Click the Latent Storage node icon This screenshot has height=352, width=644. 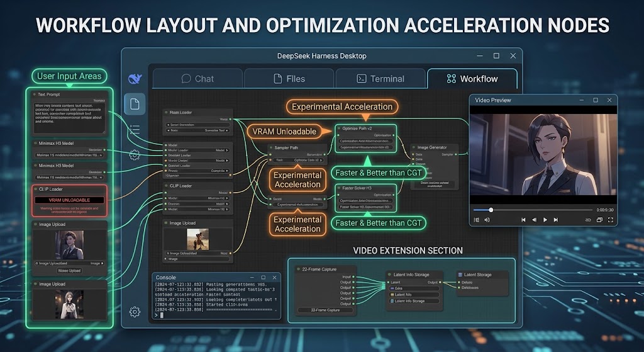click(460, 275)
